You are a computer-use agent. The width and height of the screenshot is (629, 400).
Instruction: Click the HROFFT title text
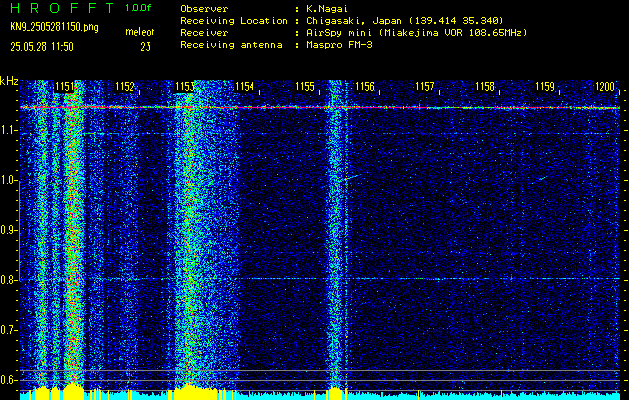[x=62, y=8]
